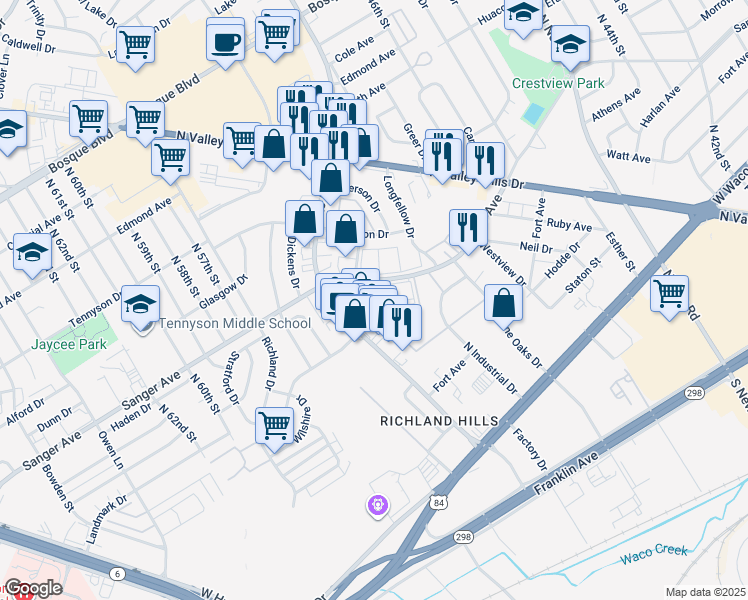This screenshot has width=748, height=600.
Task: Click the Richland Hills neighborhood label
Action: click(438, 422)
